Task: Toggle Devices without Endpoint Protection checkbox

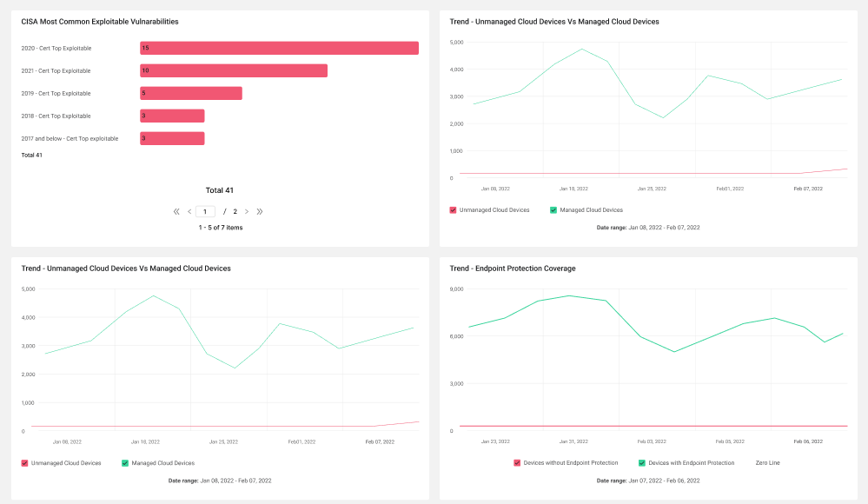Action: pos(517,463)
